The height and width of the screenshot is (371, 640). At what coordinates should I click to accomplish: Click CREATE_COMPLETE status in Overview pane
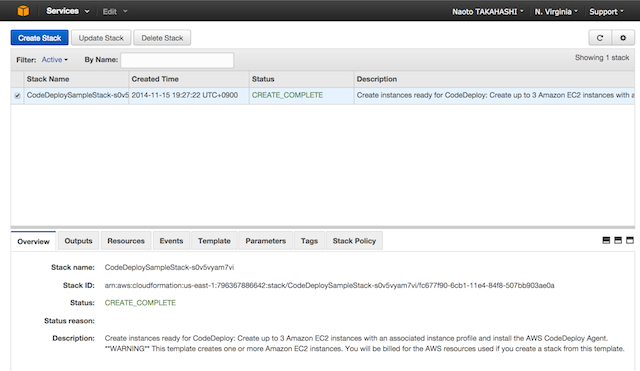(x=140, y=303)
